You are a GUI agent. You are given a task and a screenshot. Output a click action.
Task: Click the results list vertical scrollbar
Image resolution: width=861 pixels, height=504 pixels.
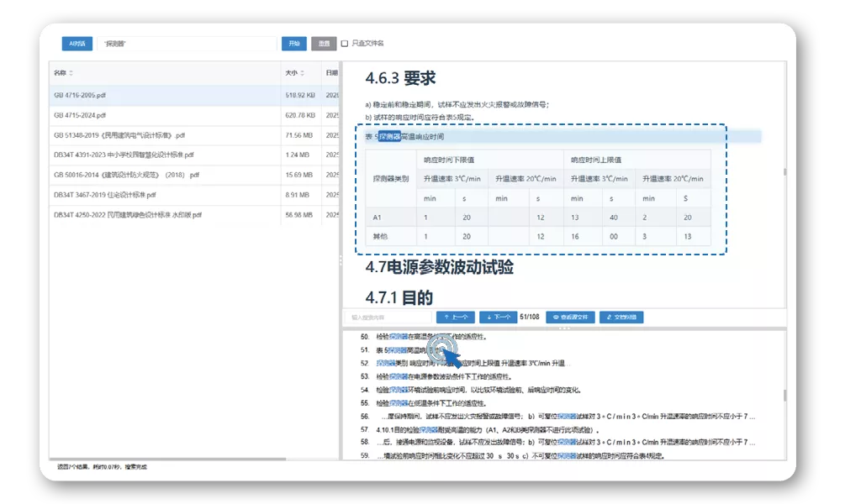[x=784, y=396]
